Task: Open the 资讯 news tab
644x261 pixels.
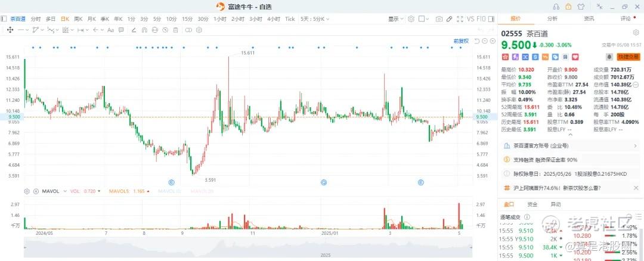Action: 589,18
